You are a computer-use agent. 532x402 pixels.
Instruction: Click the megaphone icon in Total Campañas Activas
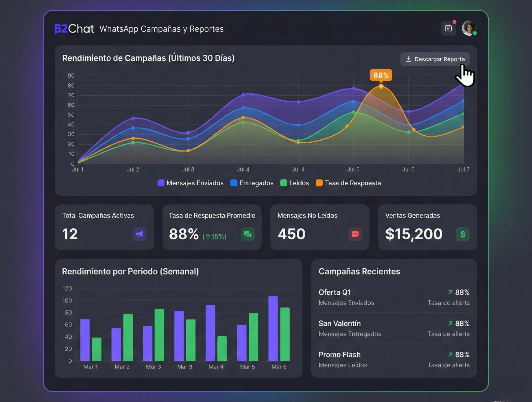(139, 234)
